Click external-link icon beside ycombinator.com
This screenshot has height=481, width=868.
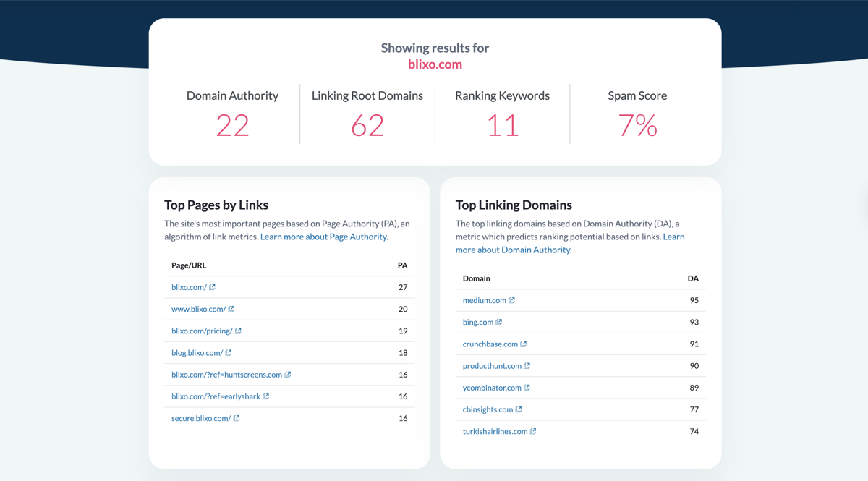(x=527, y=388)
